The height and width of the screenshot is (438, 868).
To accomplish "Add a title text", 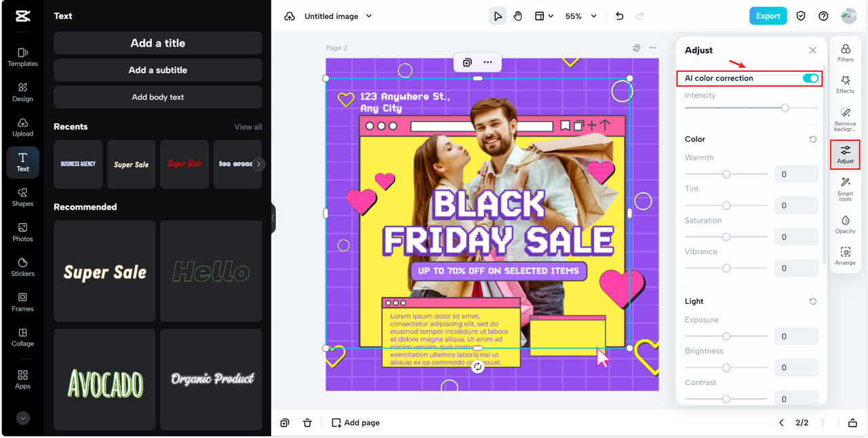I will pyautogui.click(x=158, y=43).
